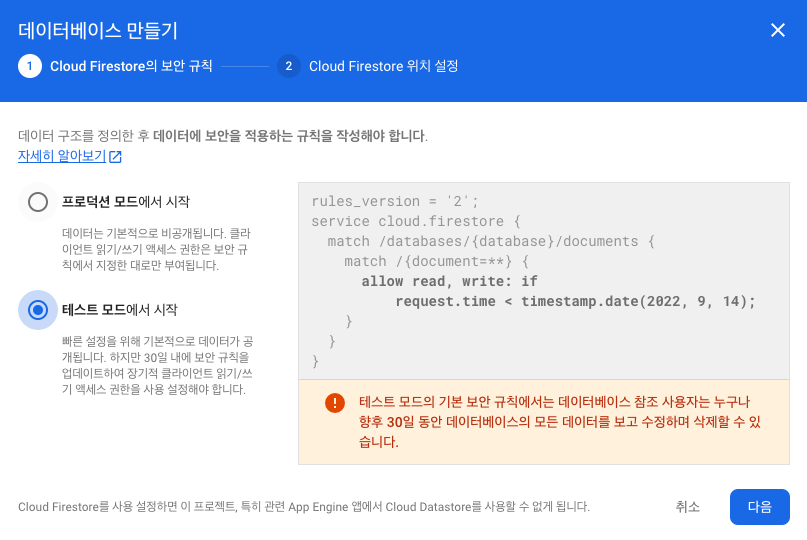Close the 데이터베이스 만들기 dialog
Screen dimensions: 807x540
pos(778,30)
